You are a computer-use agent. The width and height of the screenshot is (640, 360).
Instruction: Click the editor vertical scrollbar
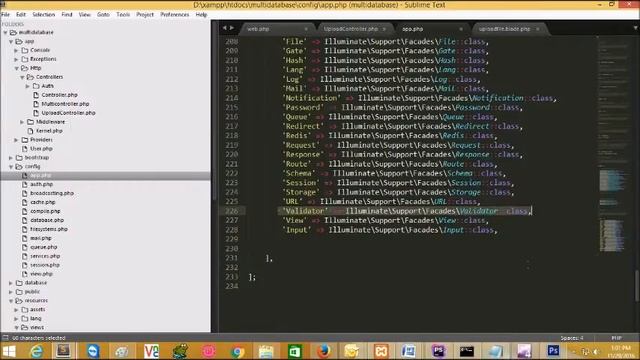(x=637, y=286)
